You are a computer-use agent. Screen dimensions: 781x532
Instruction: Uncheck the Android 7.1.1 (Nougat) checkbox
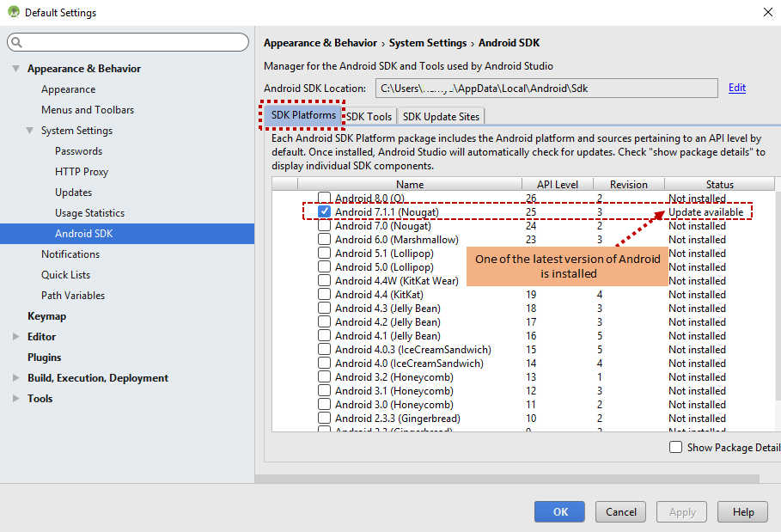coord(324,211)
